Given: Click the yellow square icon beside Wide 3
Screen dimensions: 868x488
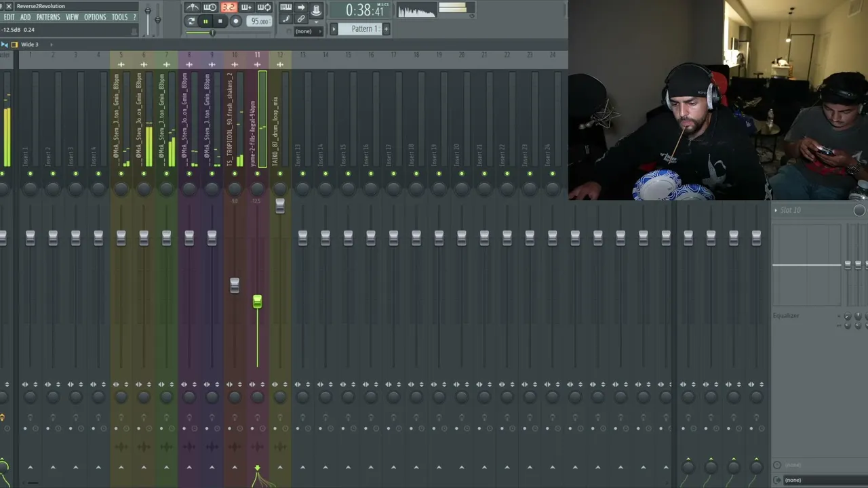Looking at the screenshot, I should [14, 44].
